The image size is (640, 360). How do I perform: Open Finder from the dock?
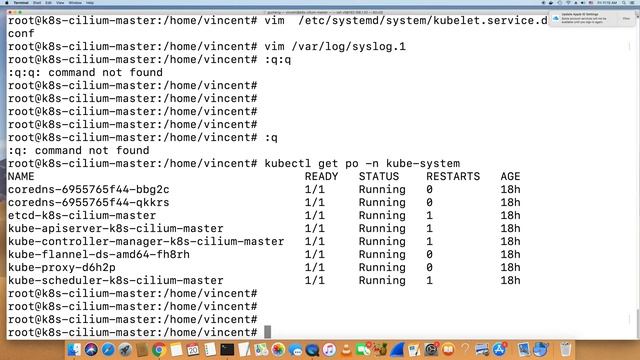coord(74,349)
